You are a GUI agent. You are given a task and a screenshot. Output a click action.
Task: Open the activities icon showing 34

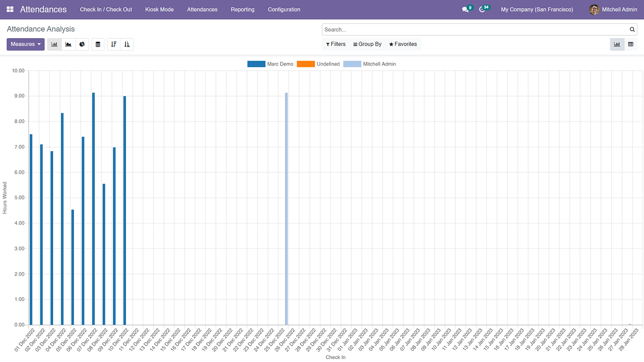(x=483, y=9)
